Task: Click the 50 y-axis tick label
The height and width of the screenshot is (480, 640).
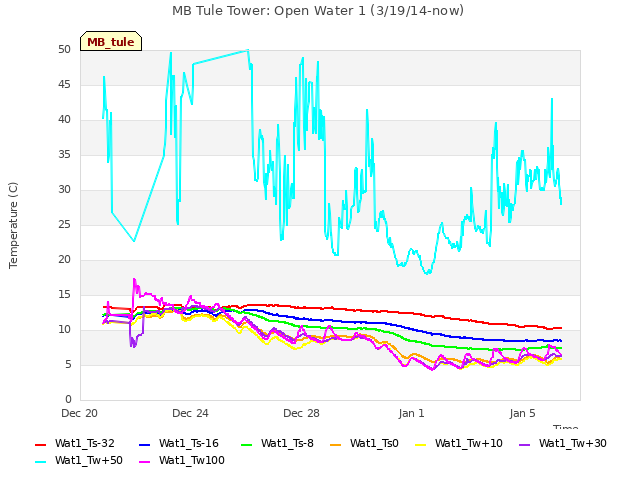Action: (x=64, y=50)
